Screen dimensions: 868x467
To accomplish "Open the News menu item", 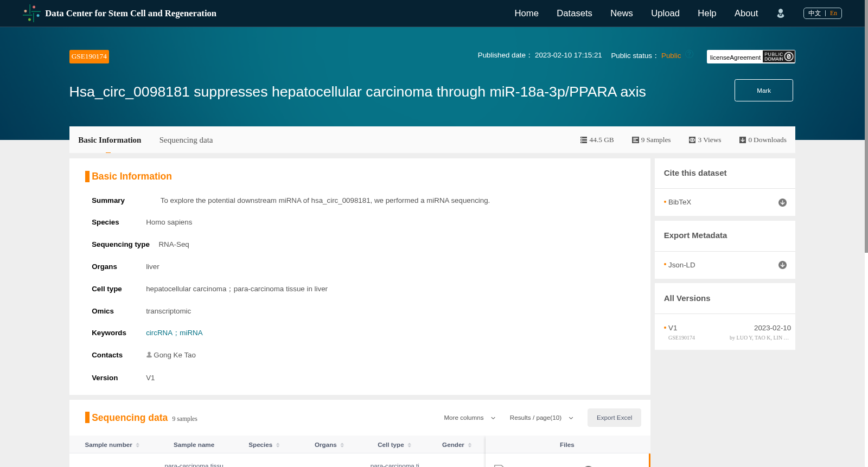I will point(621,14).
